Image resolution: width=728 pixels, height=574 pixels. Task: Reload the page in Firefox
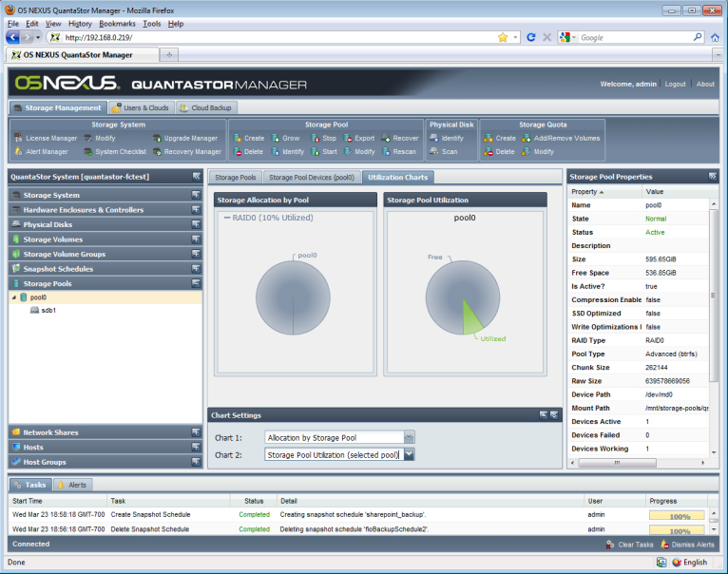pyautogui.click(x=531, y=37)
